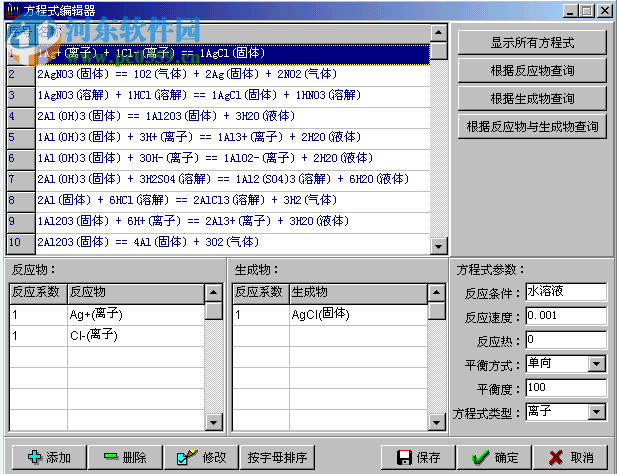Click 反应系数 column header in reactants table

click(38, 293)
